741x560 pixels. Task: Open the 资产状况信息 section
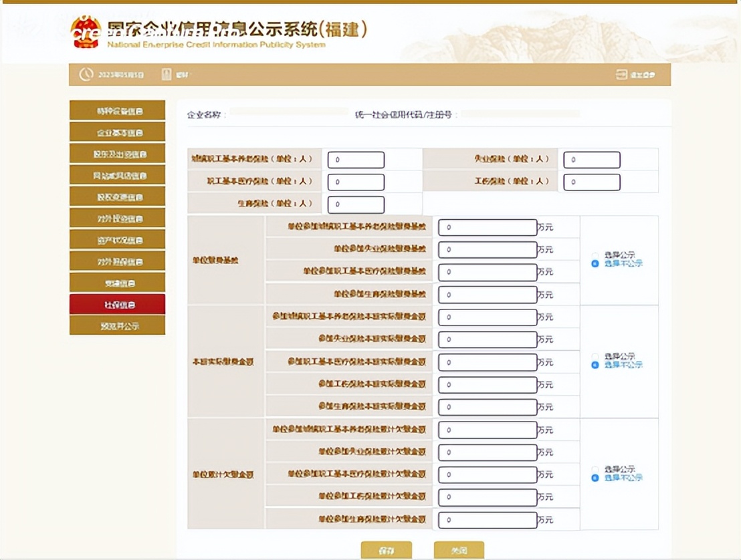tap(117, 239)
